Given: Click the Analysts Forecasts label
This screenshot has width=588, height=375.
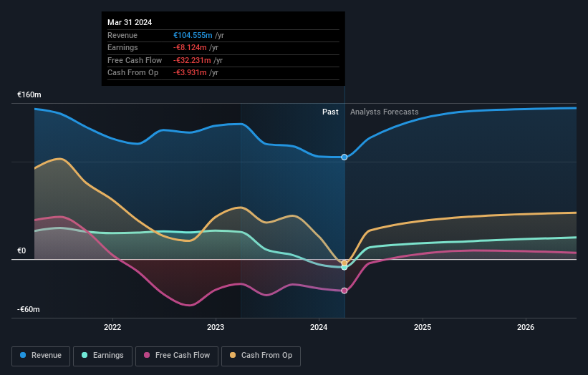Looking at the screenshot, I should 385,112.
